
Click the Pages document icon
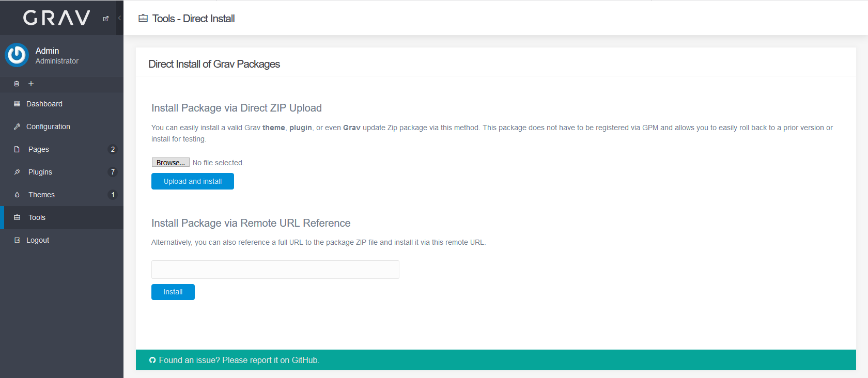(x=17, y=149)
